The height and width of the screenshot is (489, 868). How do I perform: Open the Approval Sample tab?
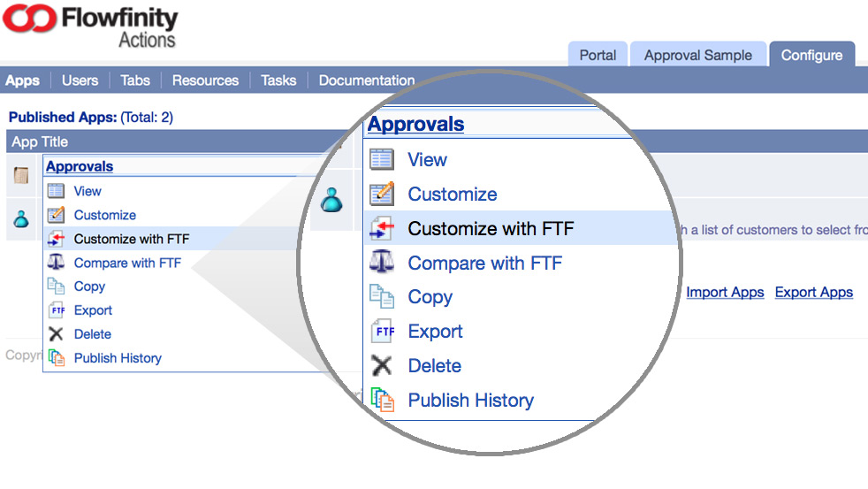[x=697, y=55]
